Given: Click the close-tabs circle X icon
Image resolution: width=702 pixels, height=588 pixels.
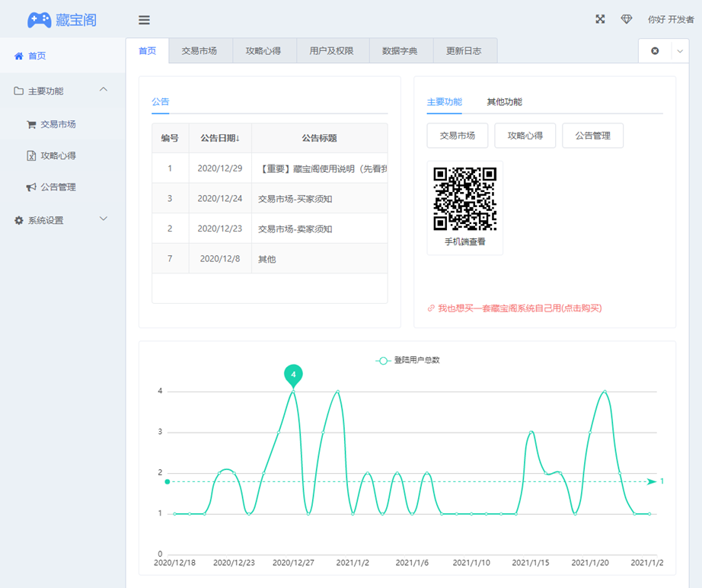Looking at the screenshot, I should [655, 51].
